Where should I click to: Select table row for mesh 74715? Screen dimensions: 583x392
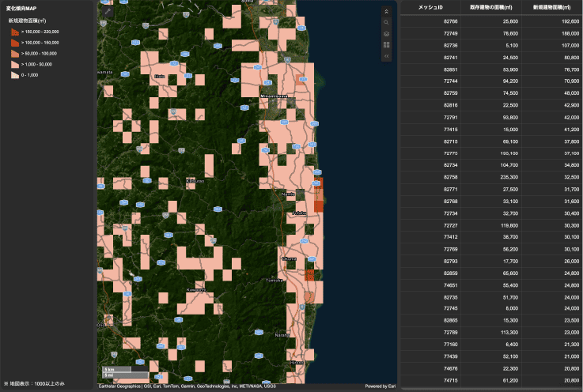(490, 381)
